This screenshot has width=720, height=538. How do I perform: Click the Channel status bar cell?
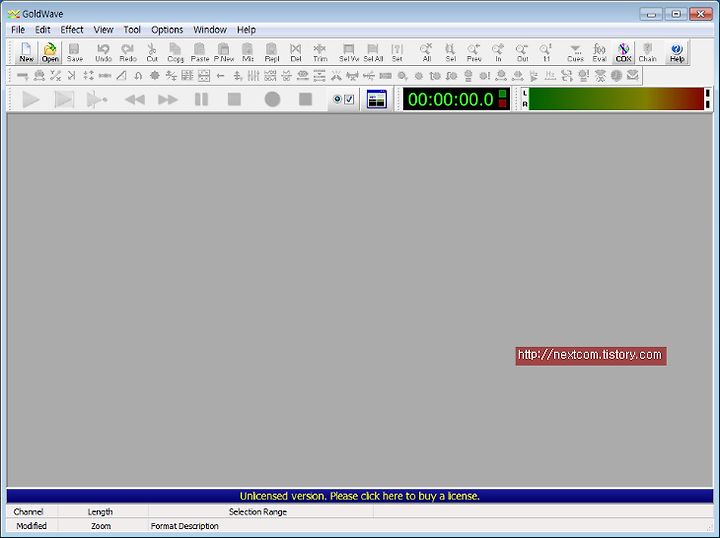tap(32, 511)
